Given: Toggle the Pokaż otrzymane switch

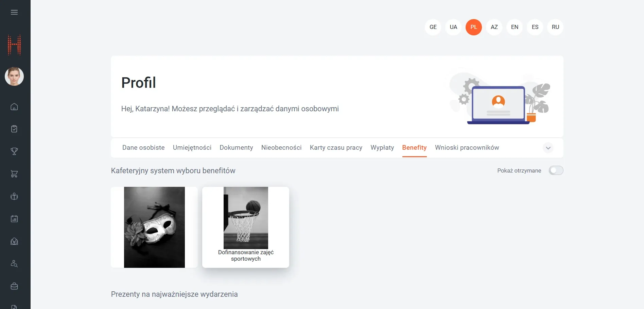Looking at the screenshot, I should pos(556,170).
